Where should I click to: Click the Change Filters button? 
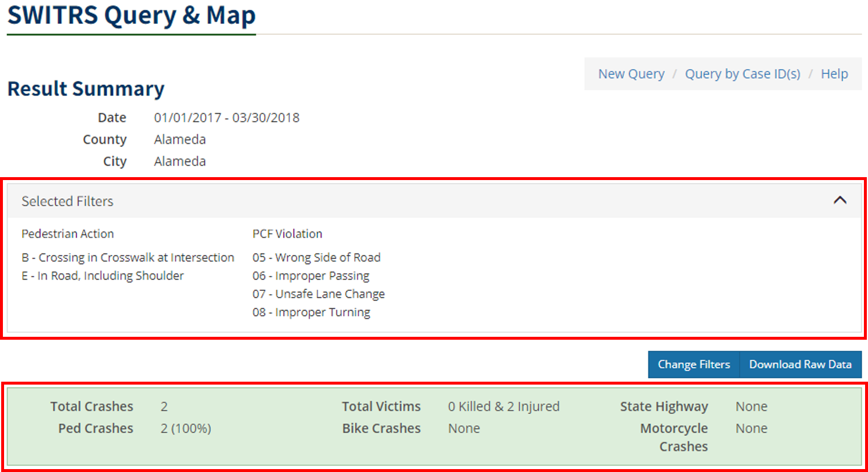pos(694,364)
